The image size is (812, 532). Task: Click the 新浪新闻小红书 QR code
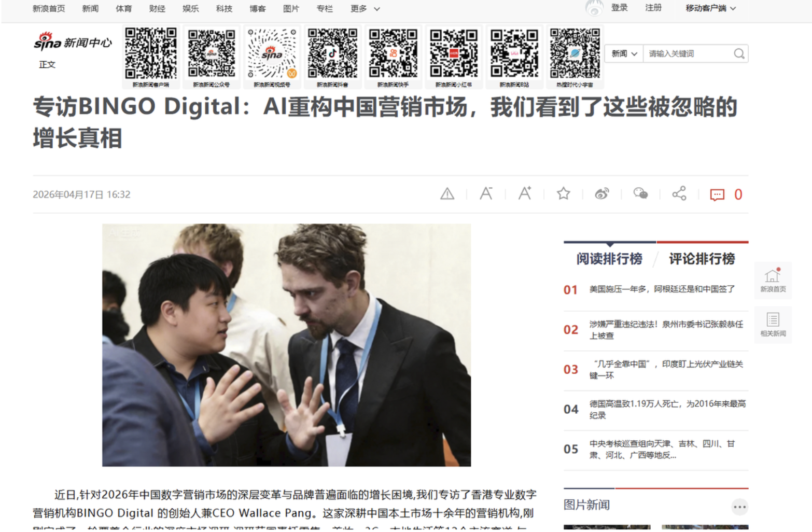coord(454,53)
